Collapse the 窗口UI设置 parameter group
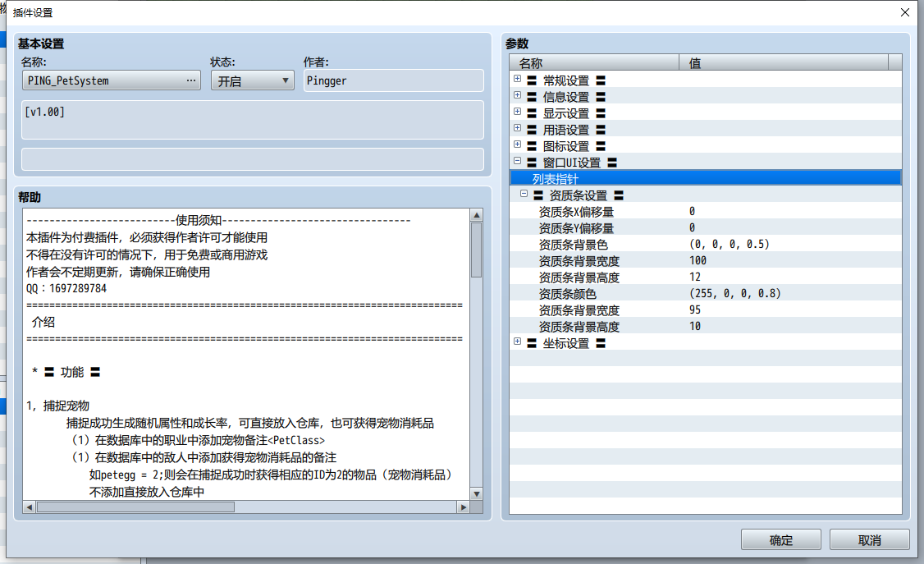This screenshot has height=564, width=924. pyautogui.click(x=518, y=161)
